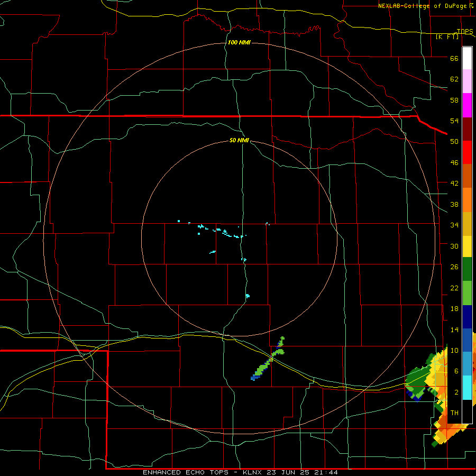Click the "KLNX" radar ID in the caption
476x476 pixels.
[x=253, y=472]
